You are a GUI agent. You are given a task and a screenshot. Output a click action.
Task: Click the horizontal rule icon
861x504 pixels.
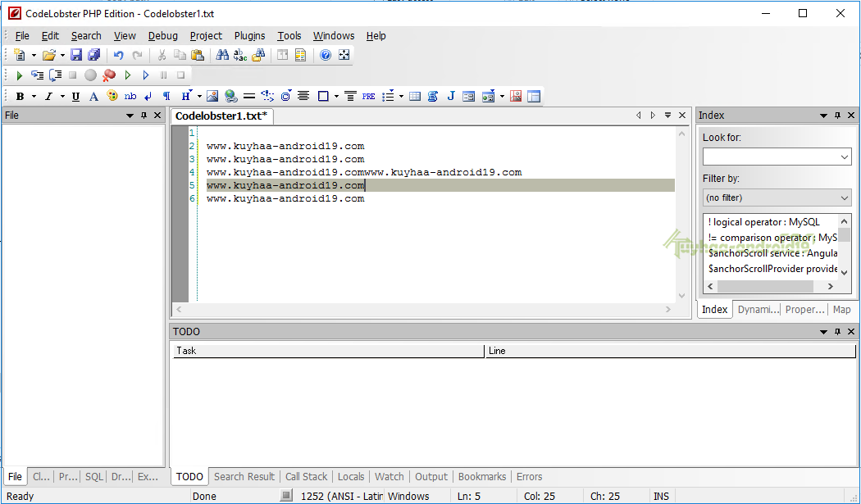248,97
